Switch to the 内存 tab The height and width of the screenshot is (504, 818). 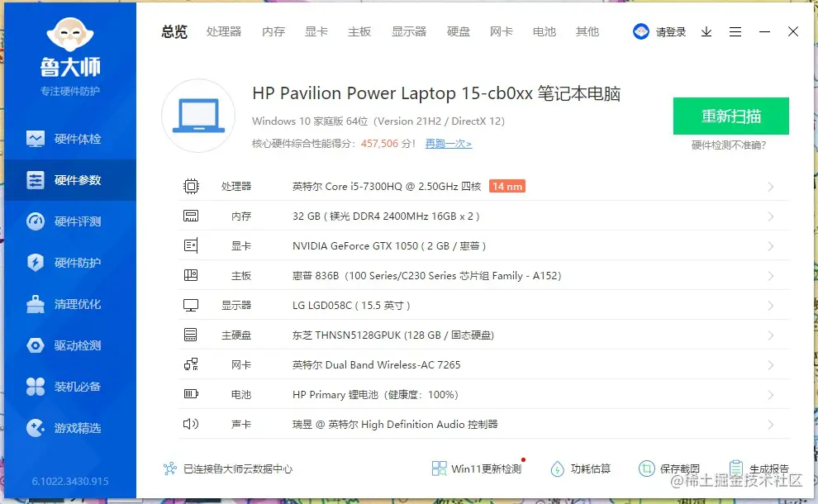(273, 32)
